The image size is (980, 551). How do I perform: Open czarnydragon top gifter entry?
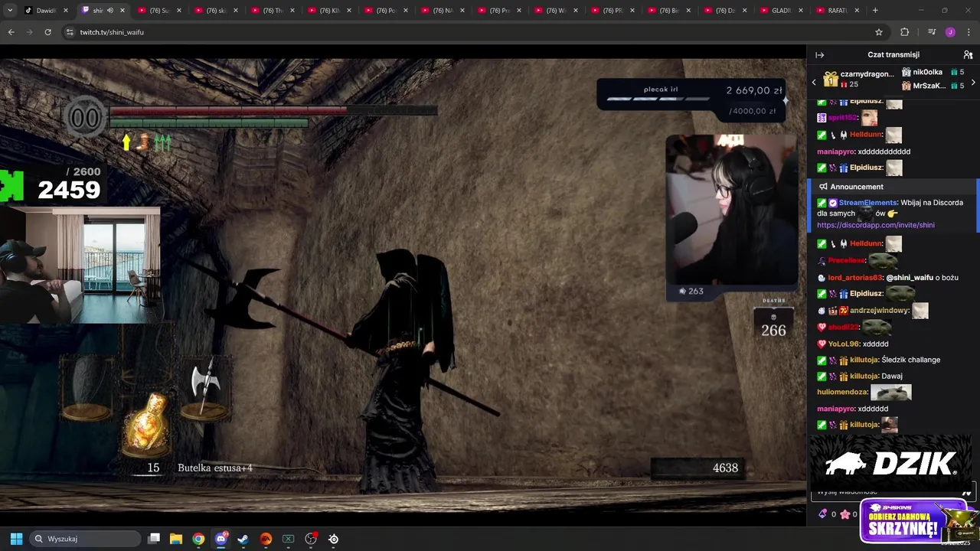coord(858,79)
